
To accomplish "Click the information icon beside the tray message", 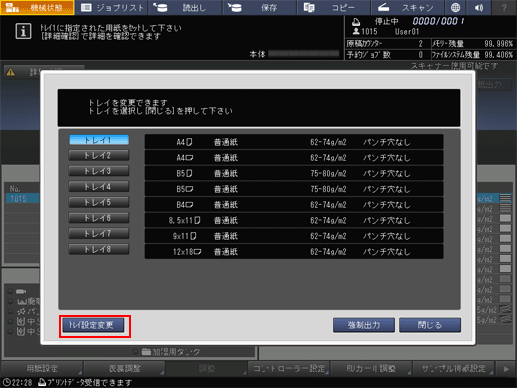I will [23, 31].
